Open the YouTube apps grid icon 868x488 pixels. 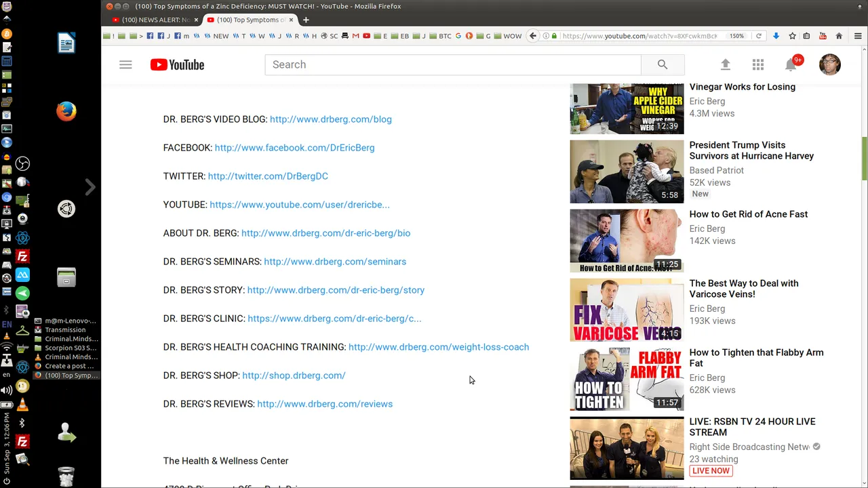coord(758,64)
